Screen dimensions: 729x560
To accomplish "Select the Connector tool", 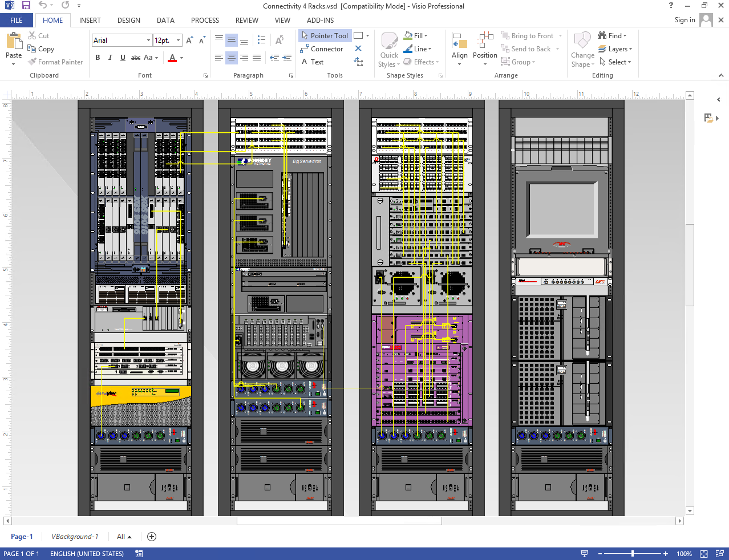I will tap(322, 49).
